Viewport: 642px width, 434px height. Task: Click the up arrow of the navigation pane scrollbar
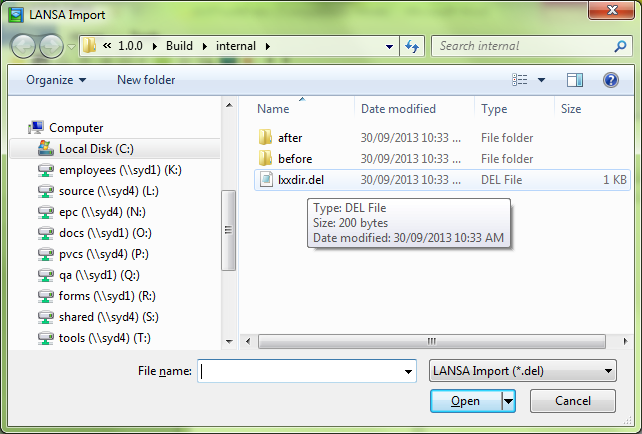pos(229,106)
